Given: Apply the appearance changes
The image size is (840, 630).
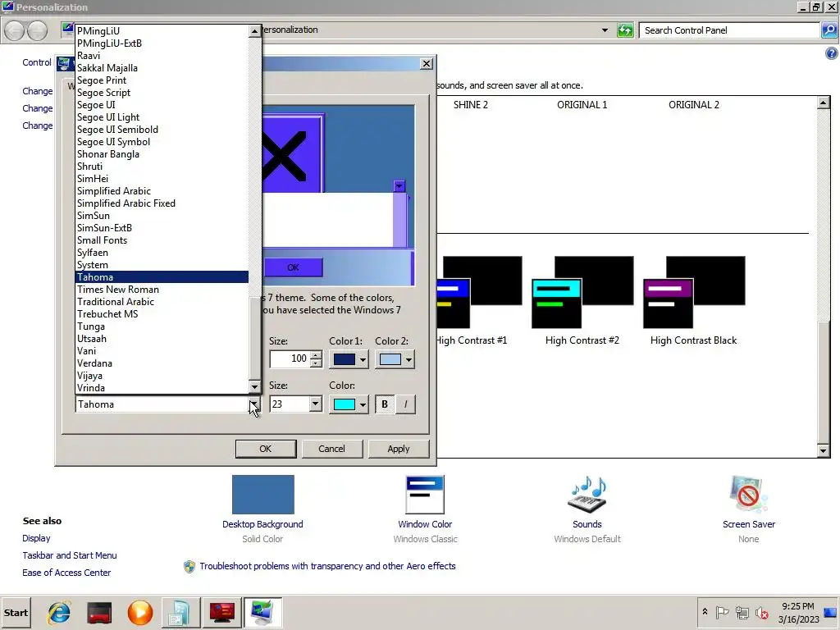Looking at the screenshot, I should (398, 449).
